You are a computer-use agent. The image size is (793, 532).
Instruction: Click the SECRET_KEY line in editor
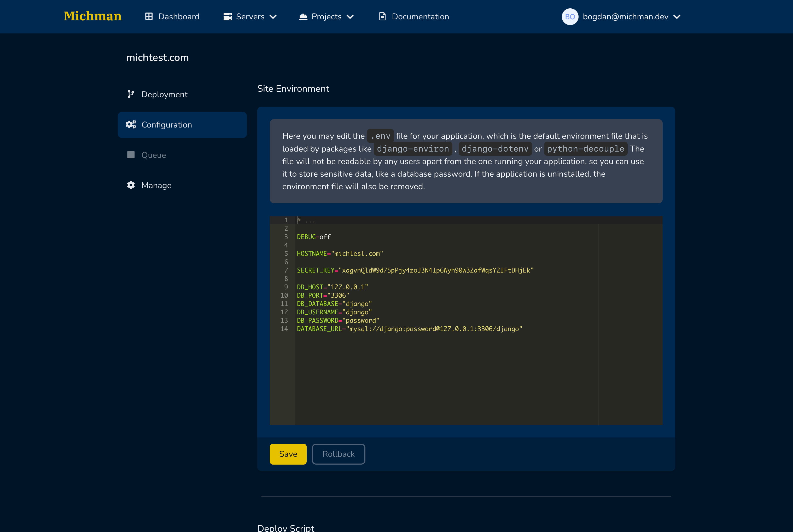point(415,270)
